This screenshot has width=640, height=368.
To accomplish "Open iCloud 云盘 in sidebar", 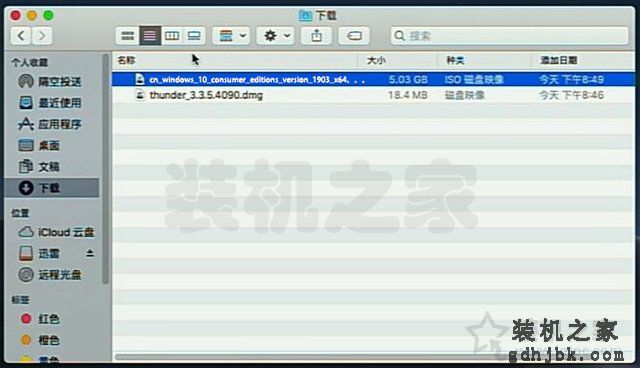I will (56, 232).
